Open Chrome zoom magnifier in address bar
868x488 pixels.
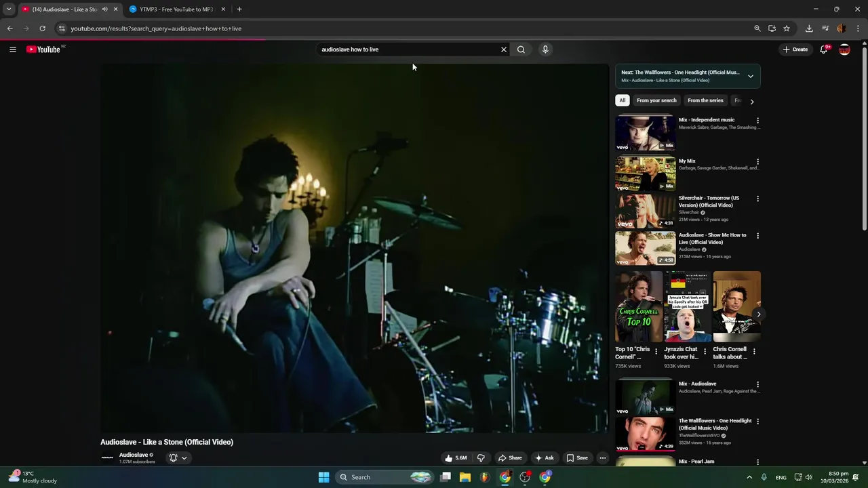(757, 28)
